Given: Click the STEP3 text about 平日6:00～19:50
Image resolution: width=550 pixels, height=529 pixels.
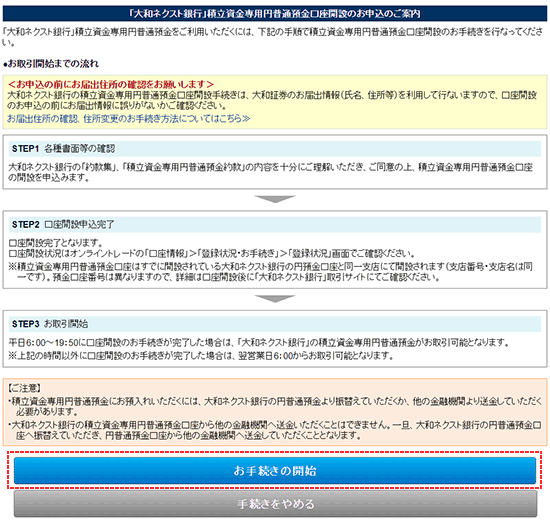Looking at the screenshot, I should (x=259, y=342).
